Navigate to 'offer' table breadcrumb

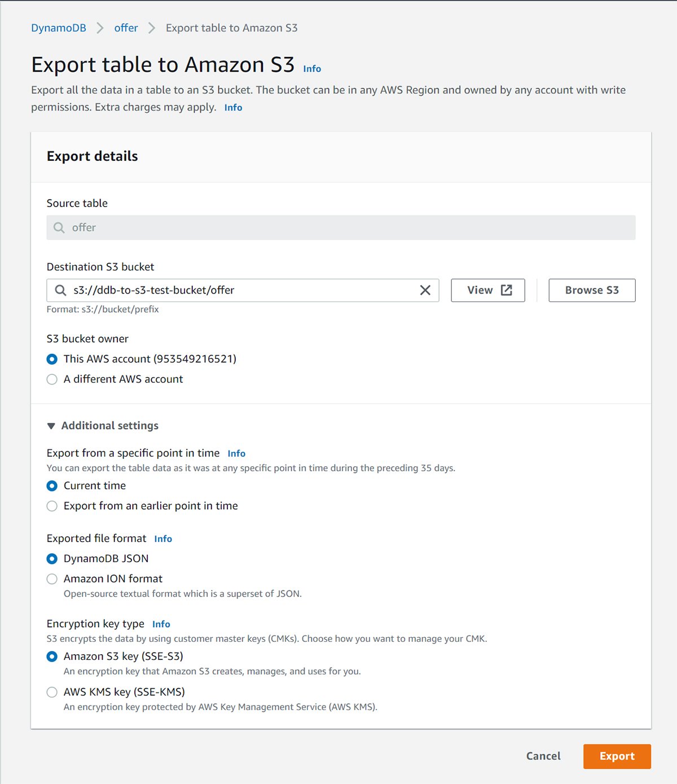point(126,28)
